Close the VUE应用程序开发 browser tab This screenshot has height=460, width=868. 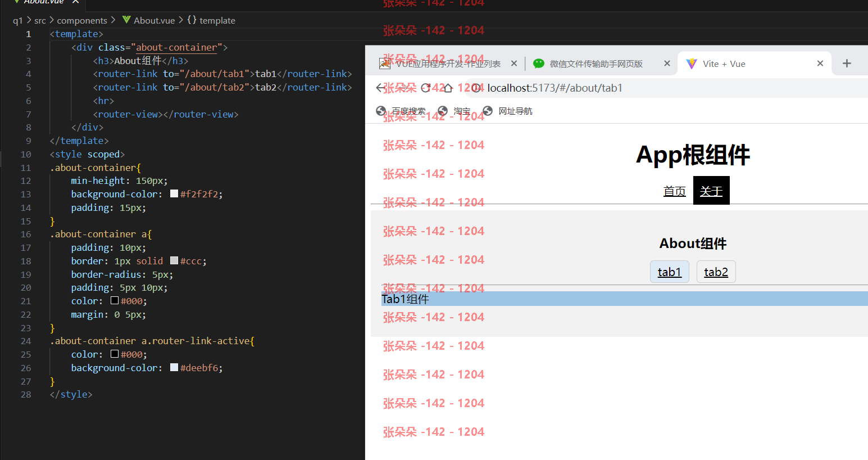point(513,64)
